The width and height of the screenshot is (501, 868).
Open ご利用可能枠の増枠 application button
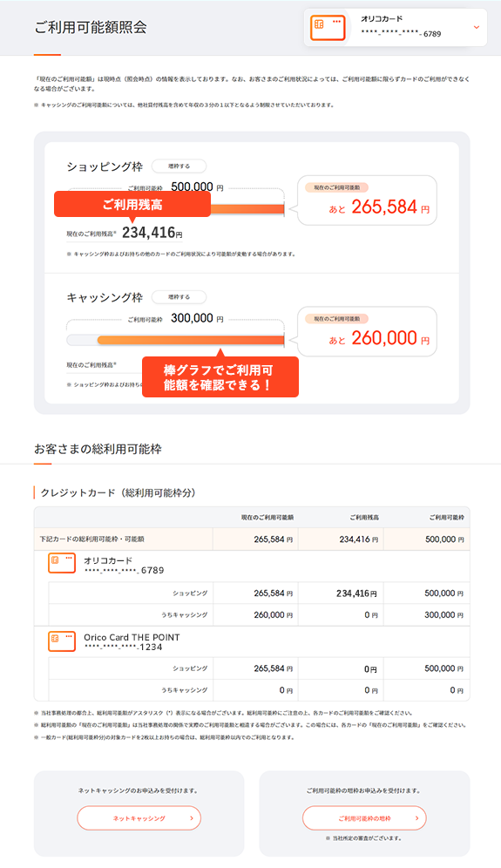coord(364,818)
